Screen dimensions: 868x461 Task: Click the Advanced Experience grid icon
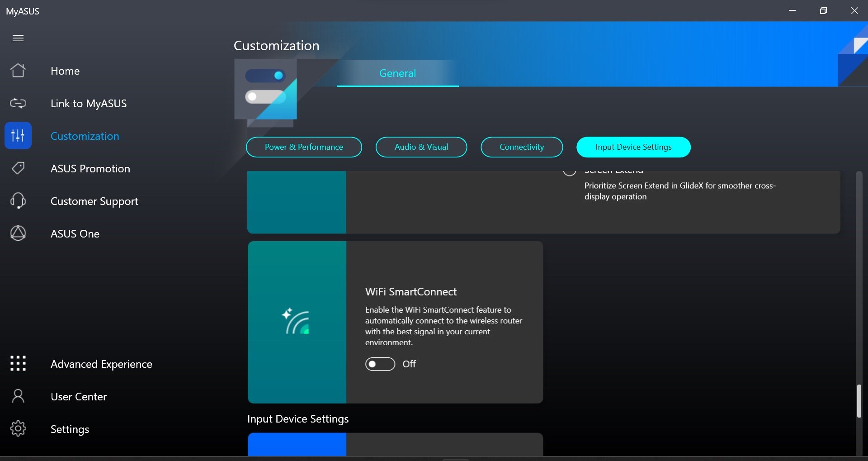(x=18, y=363)
